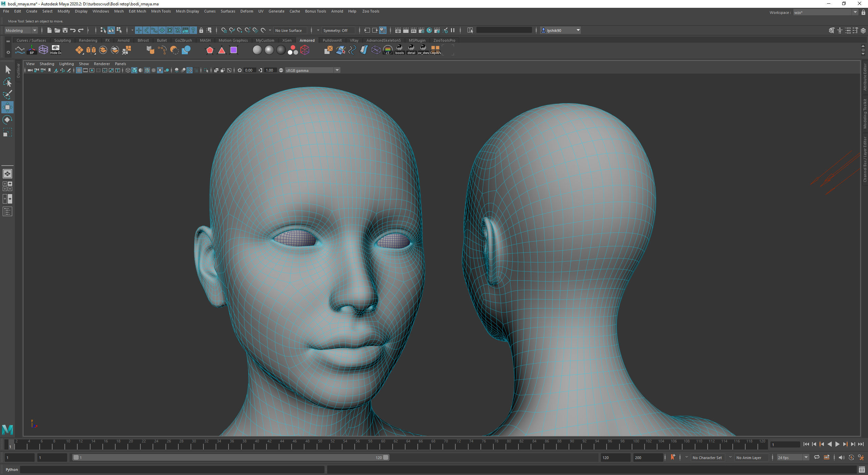Click the red wireframe cube shelf icon
Viewport: 868px width, 475px height.
305,50
